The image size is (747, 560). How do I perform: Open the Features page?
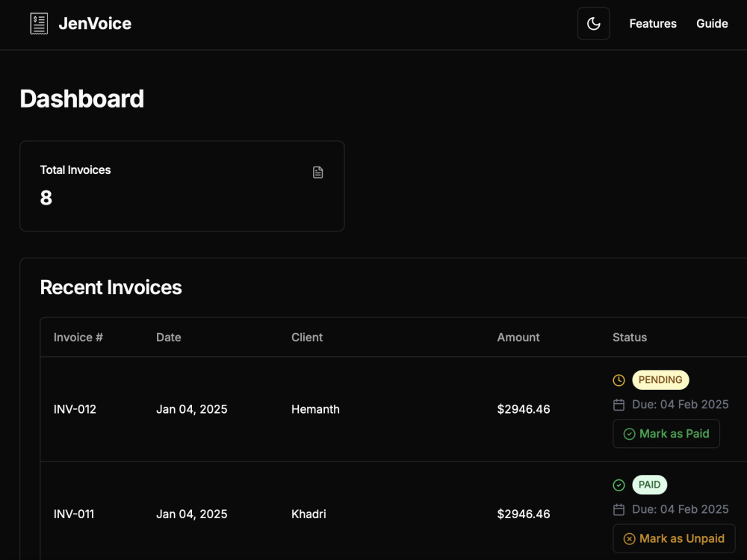653,23
